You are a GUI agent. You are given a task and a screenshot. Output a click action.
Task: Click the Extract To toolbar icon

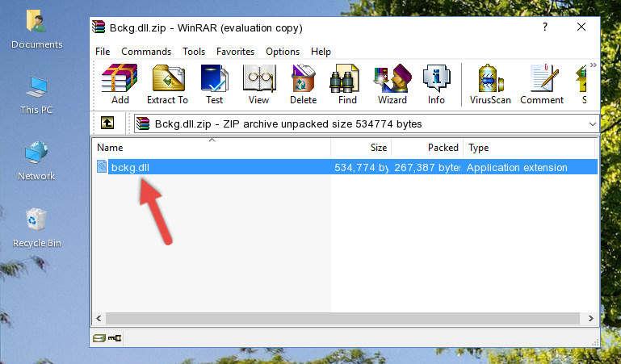[167, 84]
